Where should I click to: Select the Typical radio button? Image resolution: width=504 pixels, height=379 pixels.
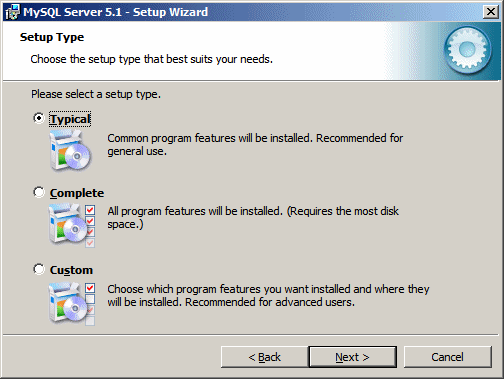coord(39,118)
